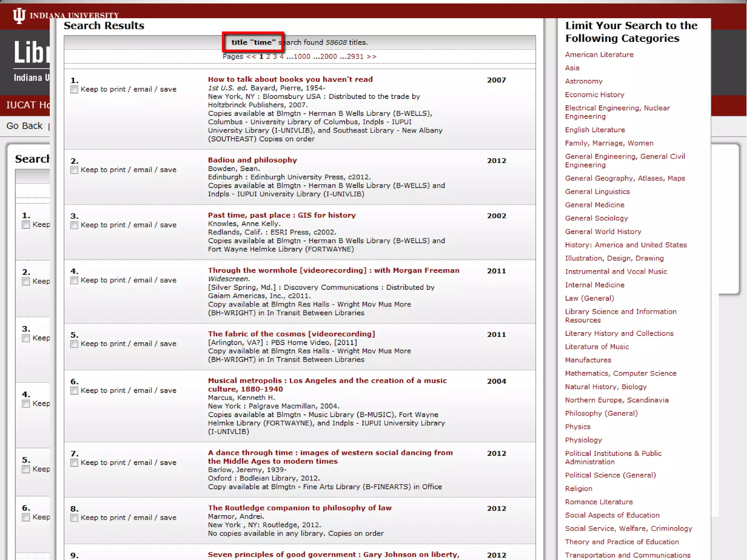This screenshot has height=560, width=747.
Task: Check 'Keep to print' for result 7
Action: pyautogui.click(x=74, y=463)
